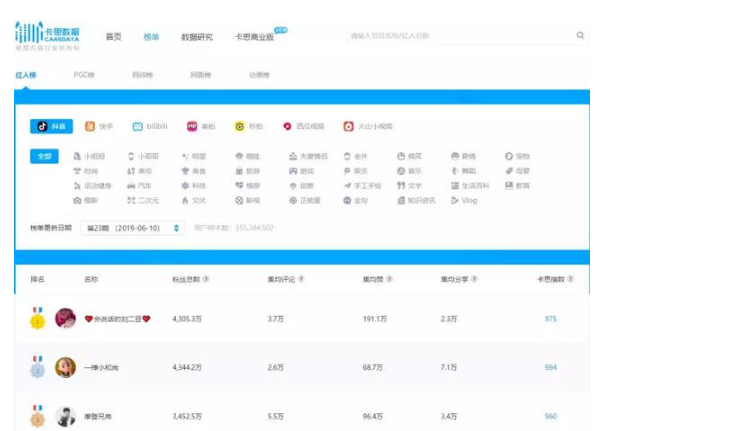Filter by the Vlog category

click(x=464, y=200)
